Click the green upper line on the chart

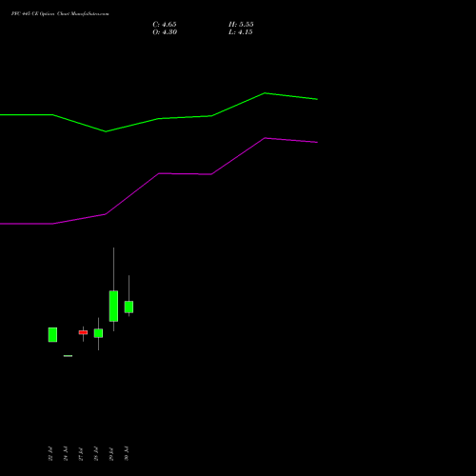pos(159,119)
